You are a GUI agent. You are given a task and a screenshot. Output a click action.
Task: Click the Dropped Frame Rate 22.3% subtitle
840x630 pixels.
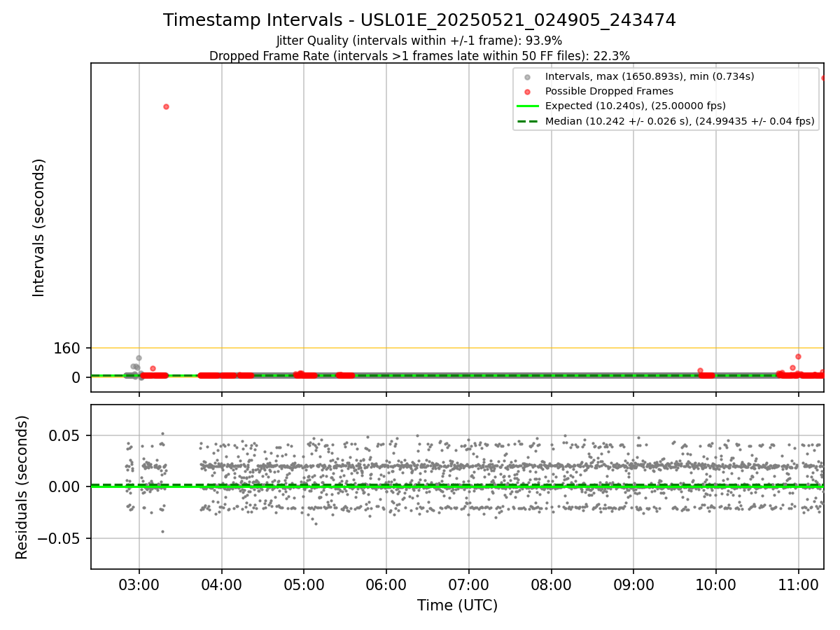[419, 56]
